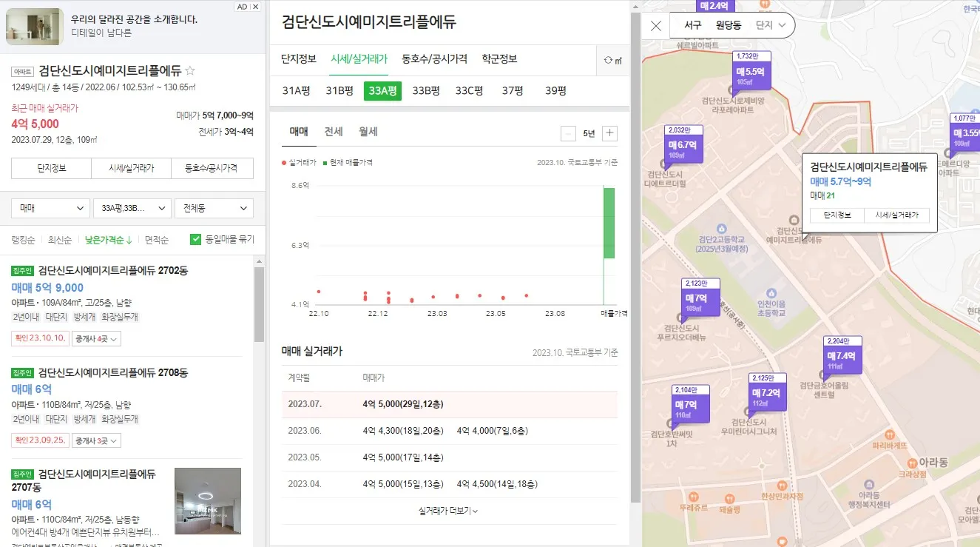This screenshot has width=980, height=547.
Task: Sort listings by 낮은가격순
Action: [108, 240]
